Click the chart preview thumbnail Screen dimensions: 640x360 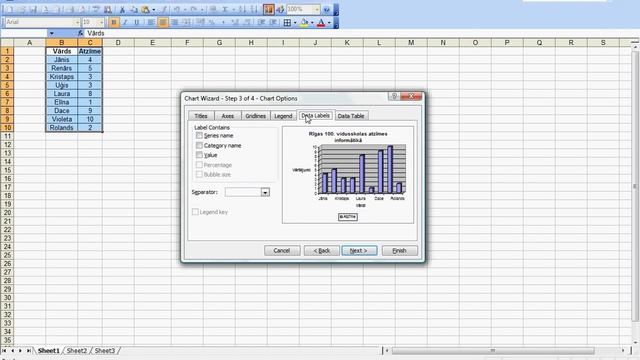click(348, 175)
